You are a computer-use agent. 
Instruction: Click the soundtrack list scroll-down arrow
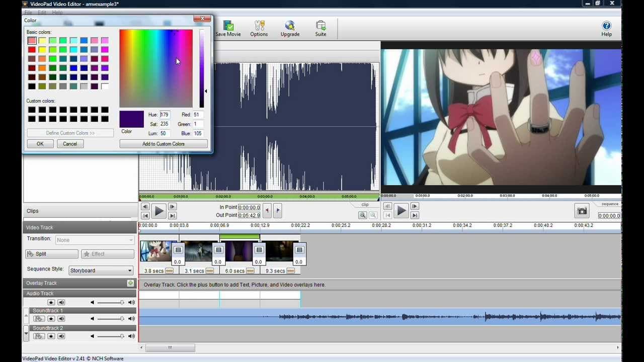click(x=26, y=333)
